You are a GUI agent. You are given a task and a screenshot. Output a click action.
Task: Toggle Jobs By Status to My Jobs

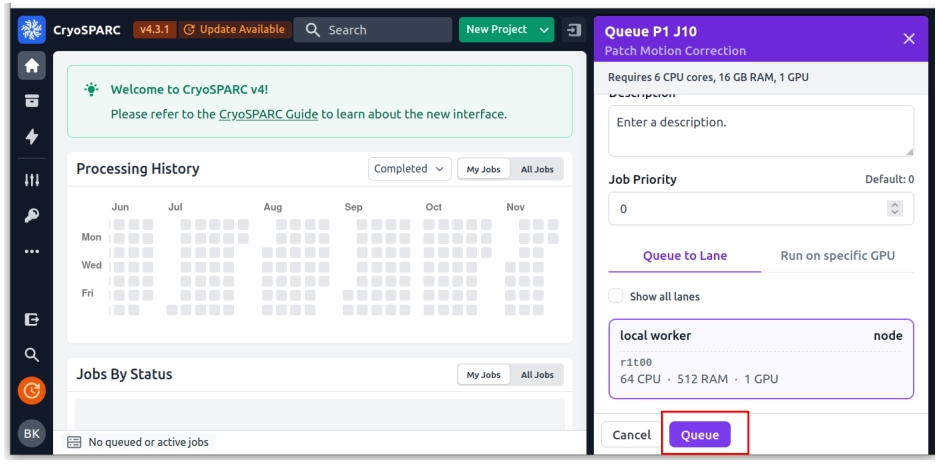click(484, 375)
